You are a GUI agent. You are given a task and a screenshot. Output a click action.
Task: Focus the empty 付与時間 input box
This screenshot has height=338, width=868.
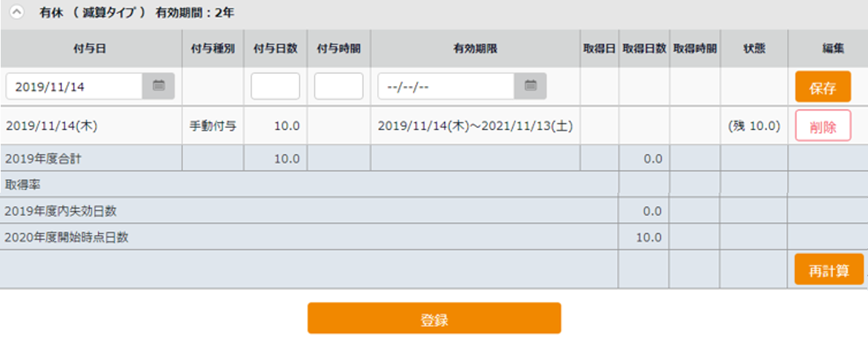(338, 86)
